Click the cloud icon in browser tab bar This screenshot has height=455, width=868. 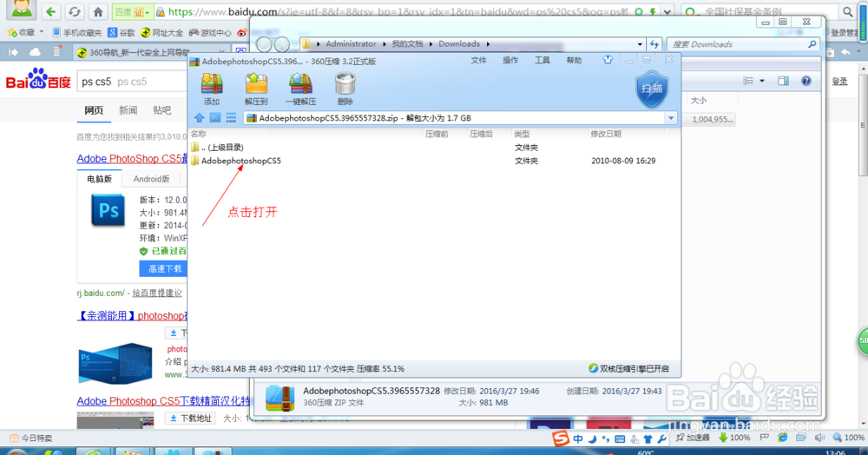(x=35, y=52)
